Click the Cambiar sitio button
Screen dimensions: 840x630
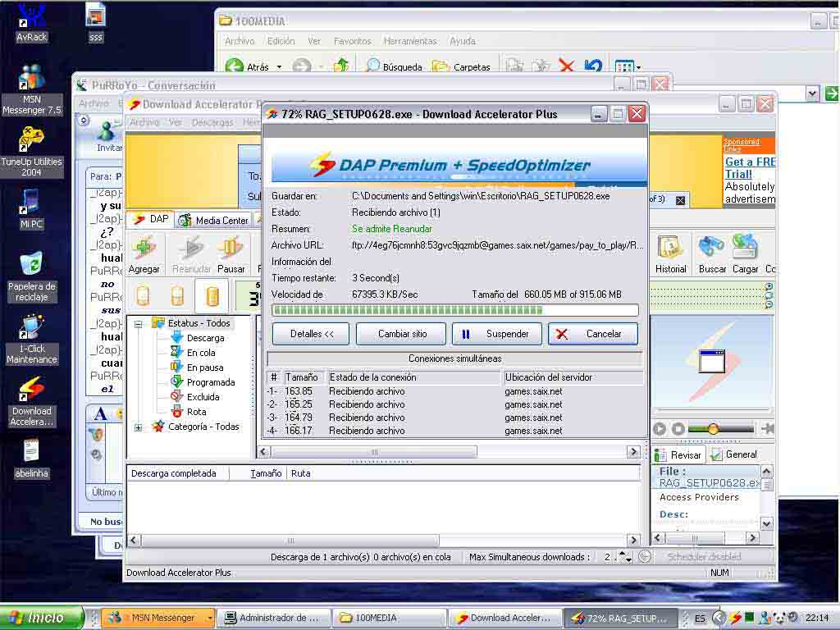[402, 334]
